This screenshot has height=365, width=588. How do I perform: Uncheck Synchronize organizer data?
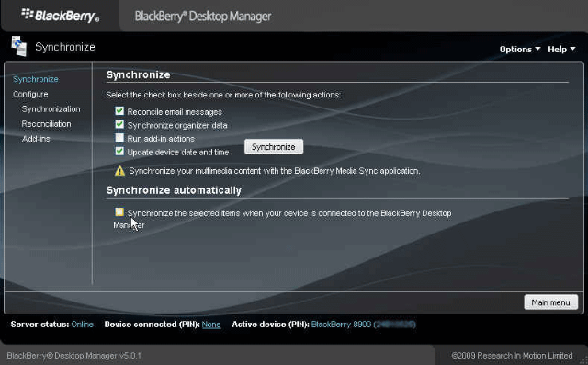[119, 124]
